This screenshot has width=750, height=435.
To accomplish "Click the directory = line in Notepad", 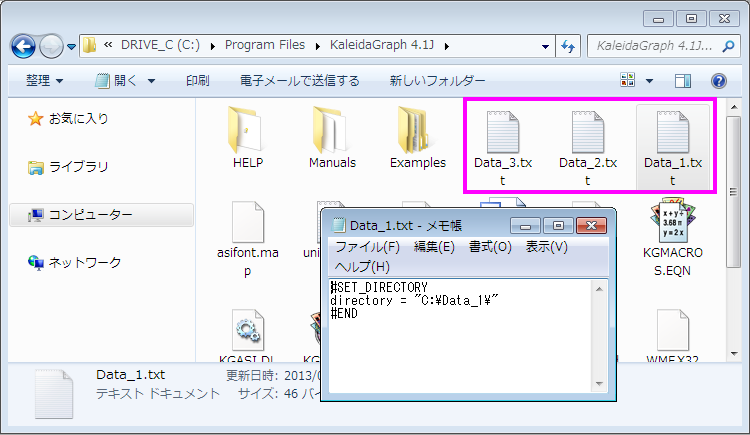I will [x=414, y=300].
